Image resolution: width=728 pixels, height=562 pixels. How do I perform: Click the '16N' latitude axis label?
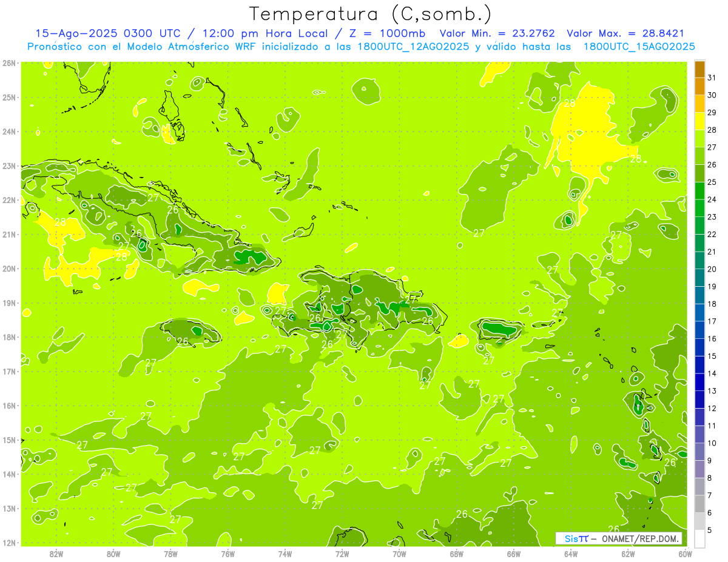9,406
